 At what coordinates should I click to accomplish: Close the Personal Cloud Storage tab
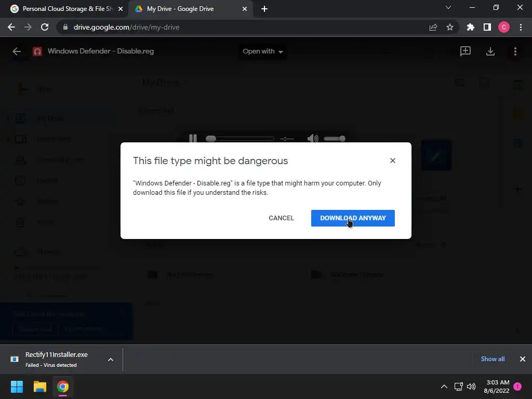(121, 9)
